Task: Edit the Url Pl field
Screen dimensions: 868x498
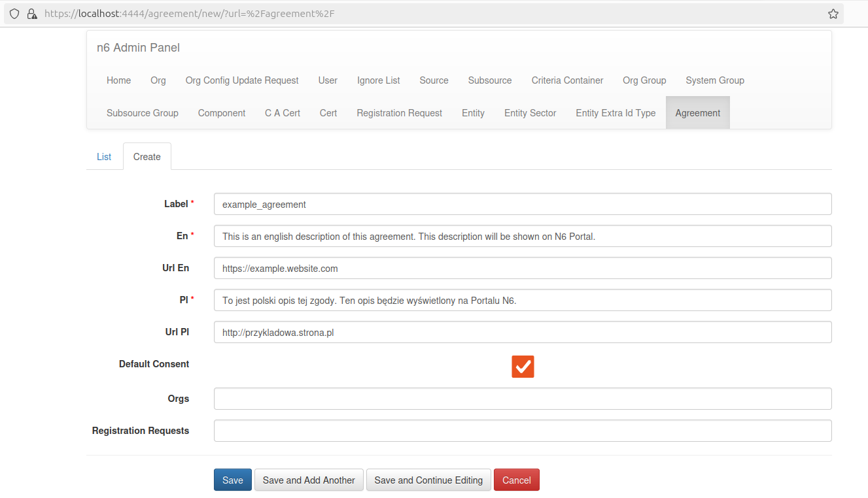Action: pyautogui.click(x=523, y=332)
